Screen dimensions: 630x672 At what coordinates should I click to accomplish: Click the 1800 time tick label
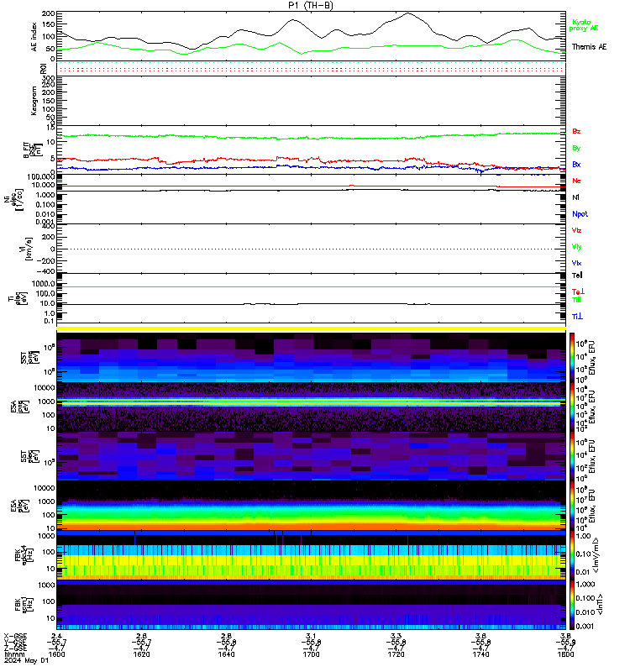point(565,654)
